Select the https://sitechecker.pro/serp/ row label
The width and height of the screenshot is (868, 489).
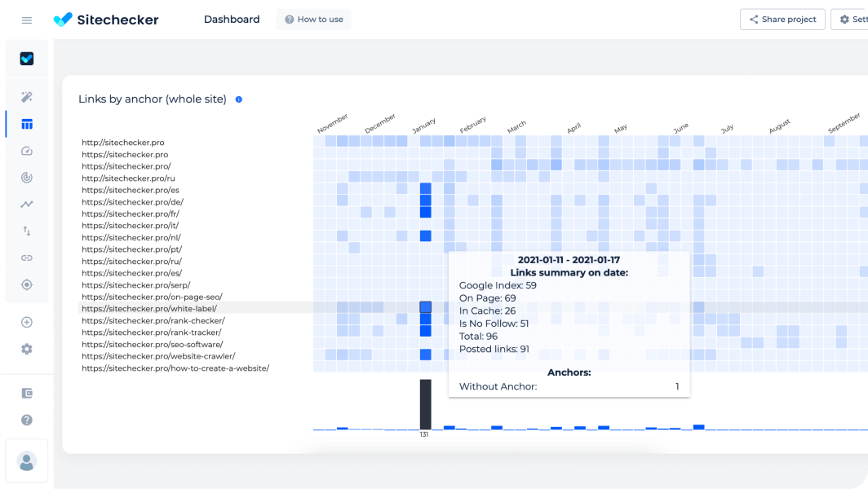tap(136, 285)
